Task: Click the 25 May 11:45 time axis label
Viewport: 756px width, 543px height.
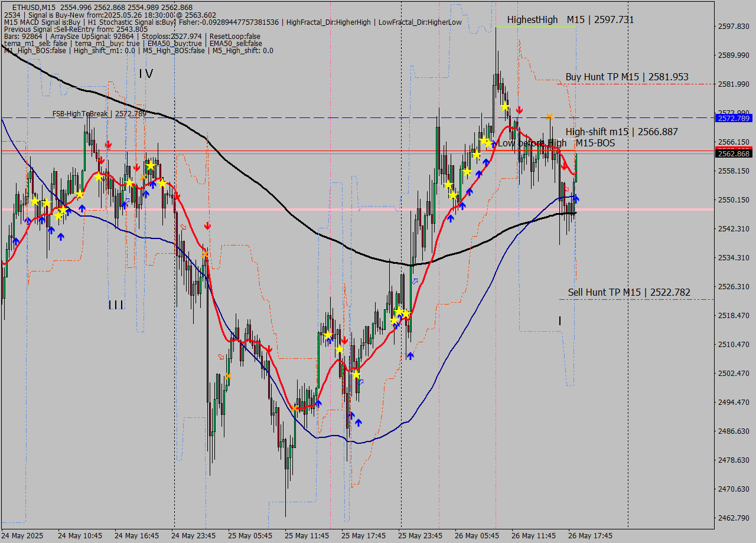Action: coord(307,536)
